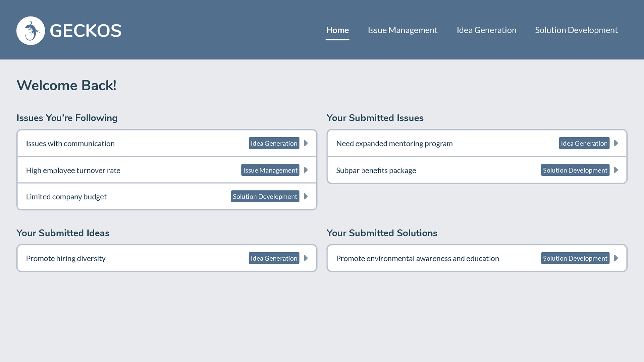Expand arrow for Need expanded mentoring program
The height and width of the screenshot is (362, 644).
(616, 143)
